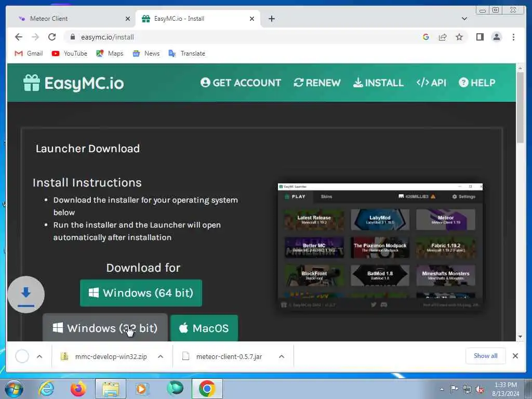The height and width of the screenshot is (399, 532).
Task: Open Action Center flag tray icon
Action: (x=454, y=389)
